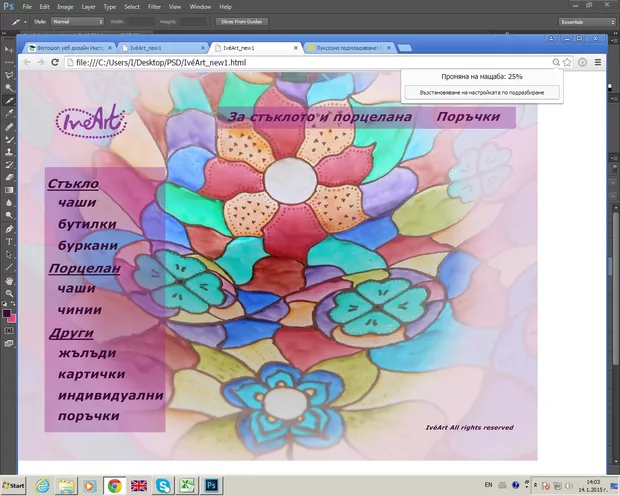Select the Dodge tool
This screenshot has width=620, height=496.
[x=9, y=215]
